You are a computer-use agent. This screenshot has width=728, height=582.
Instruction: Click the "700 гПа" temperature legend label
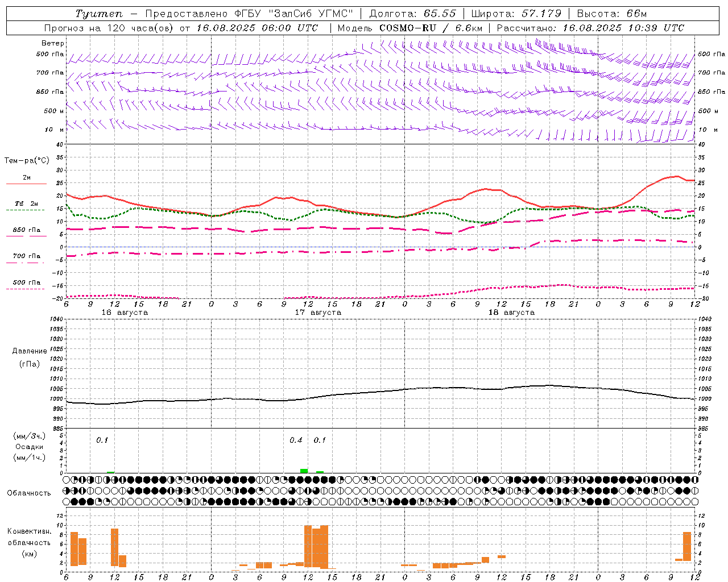[27, 256]
